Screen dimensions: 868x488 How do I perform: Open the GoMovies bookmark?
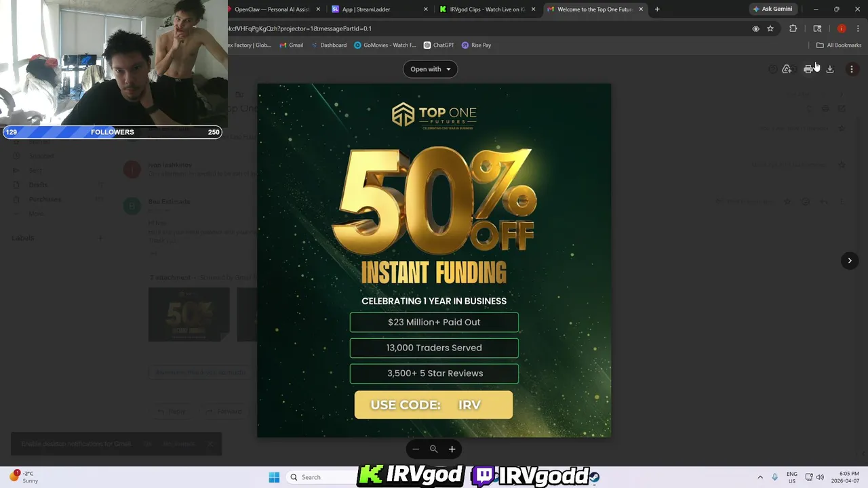pos(385,45)
